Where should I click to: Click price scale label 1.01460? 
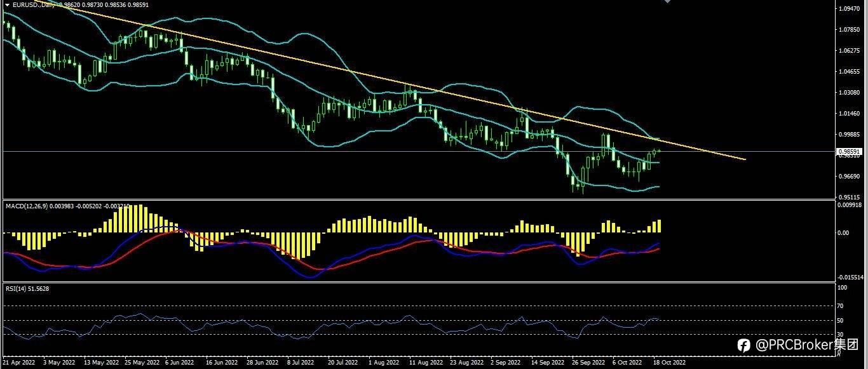click(x=850, y=114)
